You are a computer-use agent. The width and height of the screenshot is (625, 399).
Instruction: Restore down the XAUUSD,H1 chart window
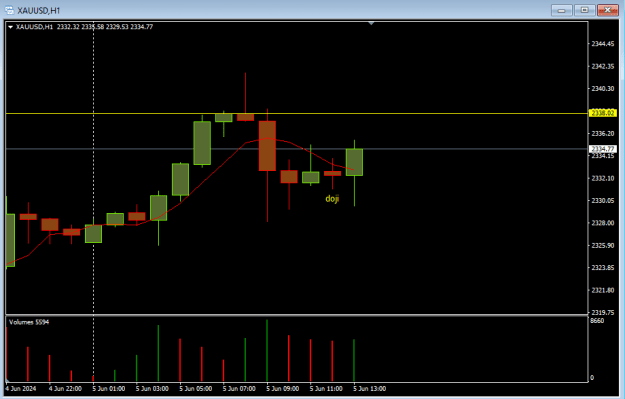click(584, 10)
